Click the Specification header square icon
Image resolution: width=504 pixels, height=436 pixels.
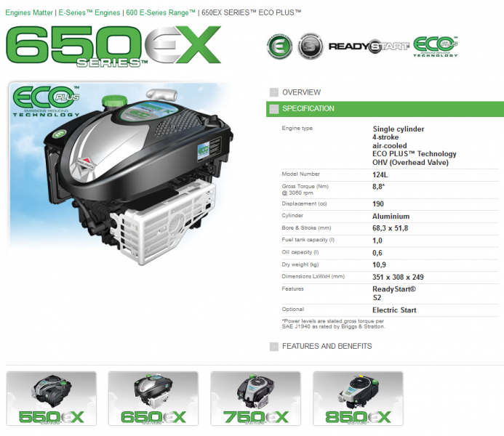coord(274,109)
